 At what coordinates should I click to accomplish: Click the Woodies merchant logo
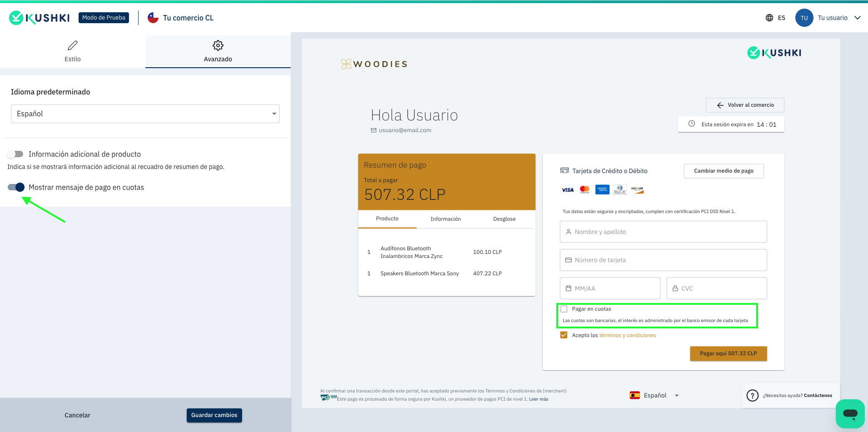[374, 64]
